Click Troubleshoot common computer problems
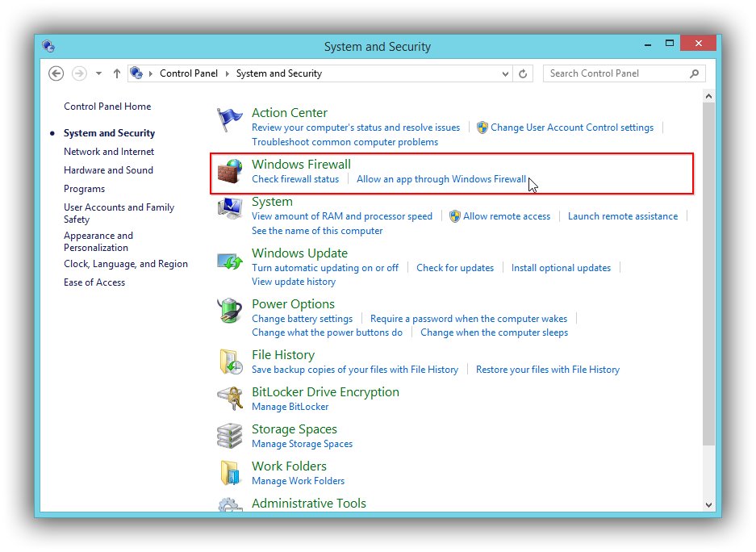Image resolution: width=756 pixels, height=552 pixels. pos(345,142)
